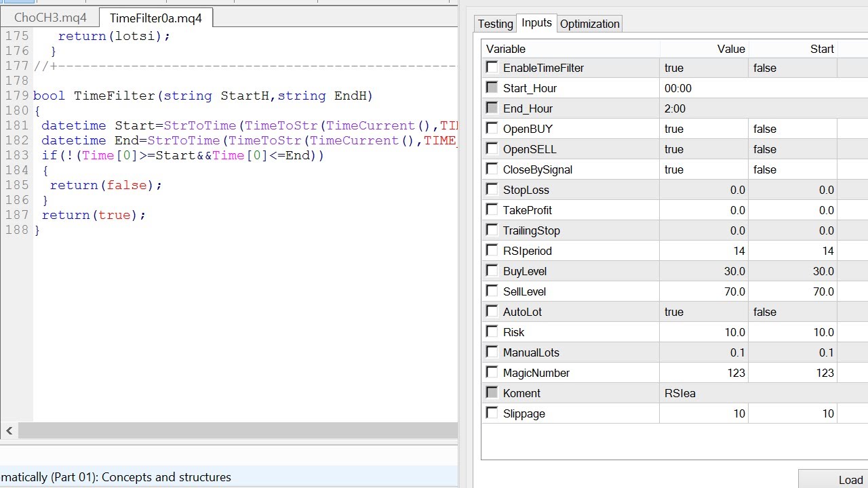Image resolution: width=868 pixels, height=488 pixels.
Task: Click the Start column header
Action: [793, 49]
